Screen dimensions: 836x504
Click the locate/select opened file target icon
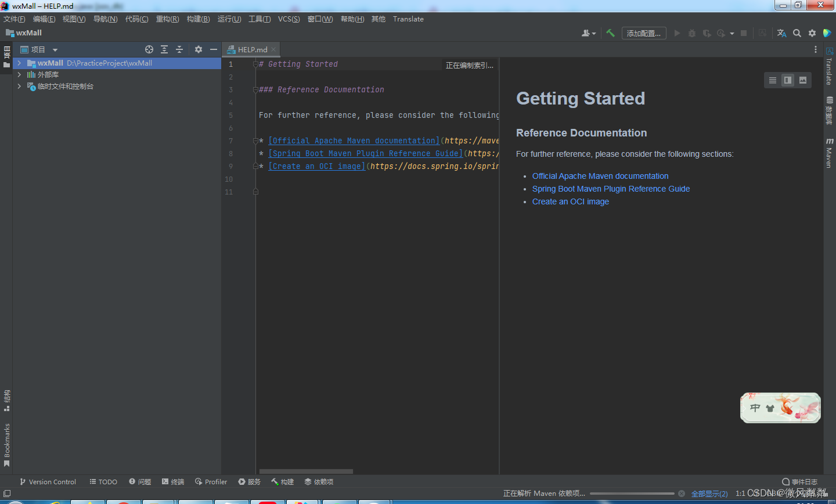[x=149, y=49]
